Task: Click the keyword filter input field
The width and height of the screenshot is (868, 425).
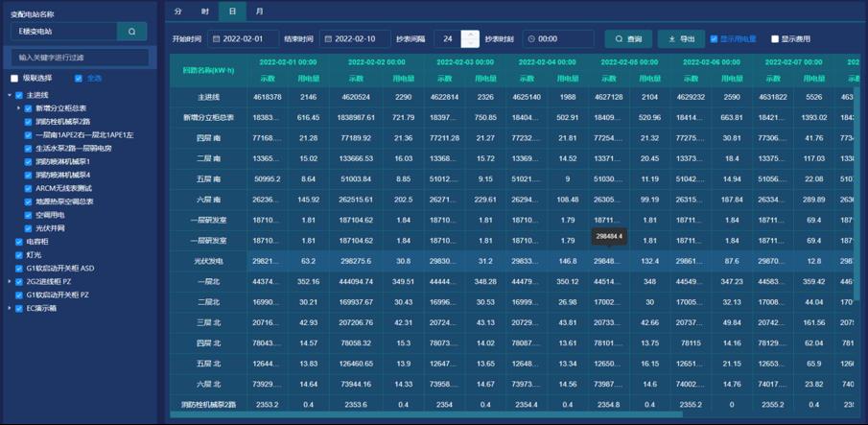Action: coord(80,58)
